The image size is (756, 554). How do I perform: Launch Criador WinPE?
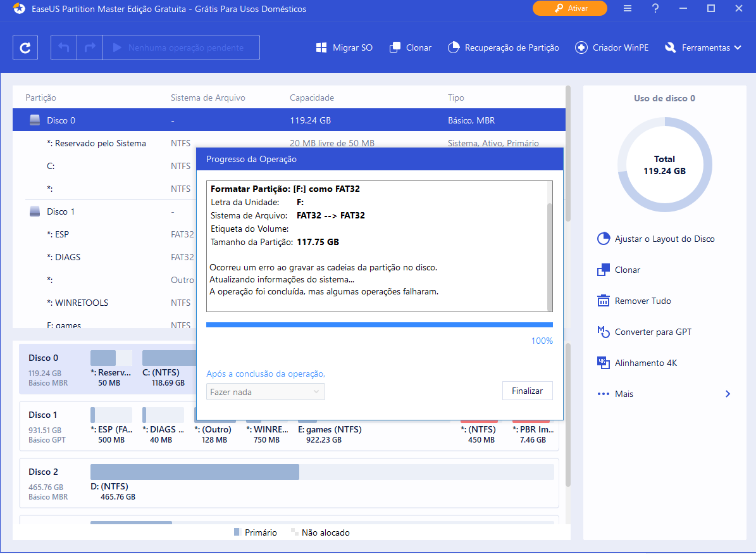612,47
